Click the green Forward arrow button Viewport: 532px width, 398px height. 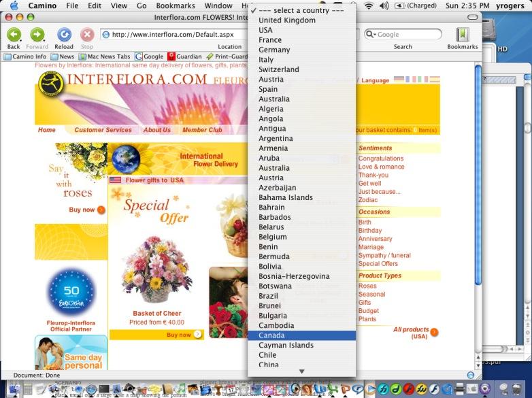[37, 35]
